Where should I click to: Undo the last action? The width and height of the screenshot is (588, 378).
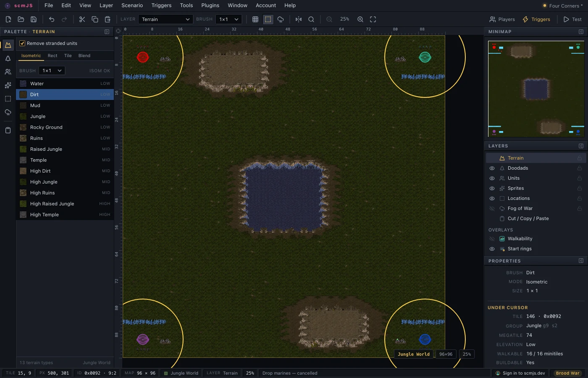pyautogui.click(x=52, y=19)
